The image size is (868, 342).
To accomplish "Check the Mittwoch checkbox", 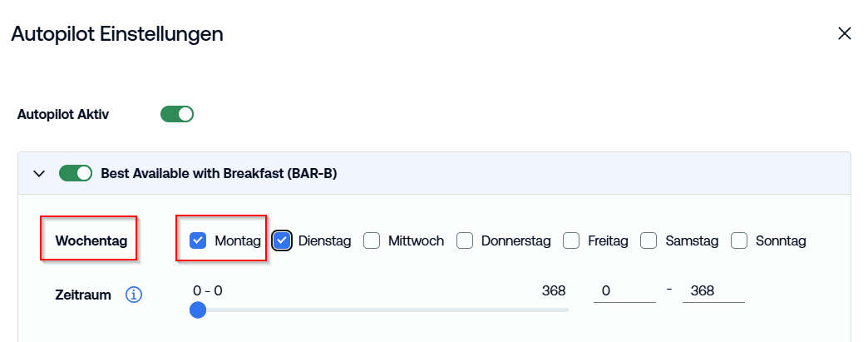I will pyautogui.click(x=372, y=240).
